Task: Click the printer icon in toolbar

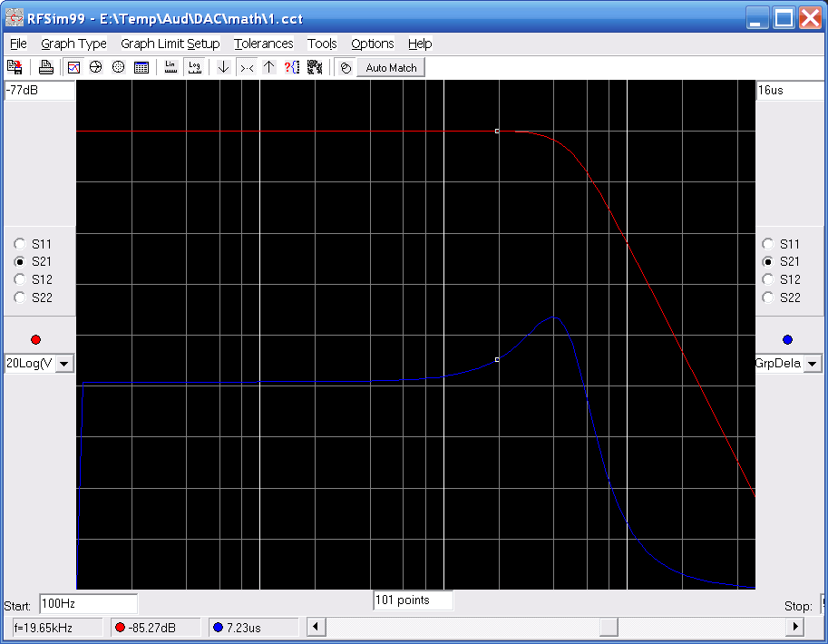Action: (x=46, y=67)
